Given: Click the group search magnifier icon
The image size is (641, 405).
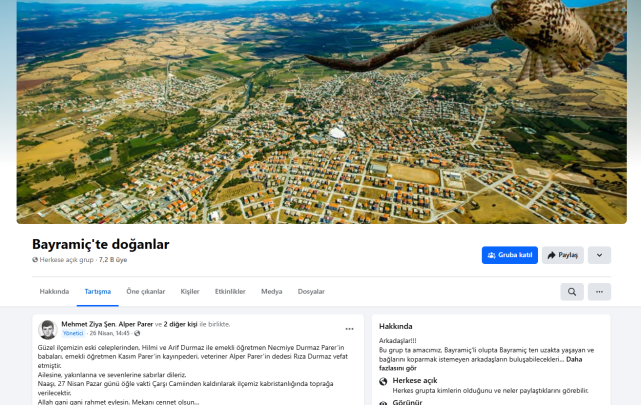Looking at the screenshot, I should pos(572,292).
